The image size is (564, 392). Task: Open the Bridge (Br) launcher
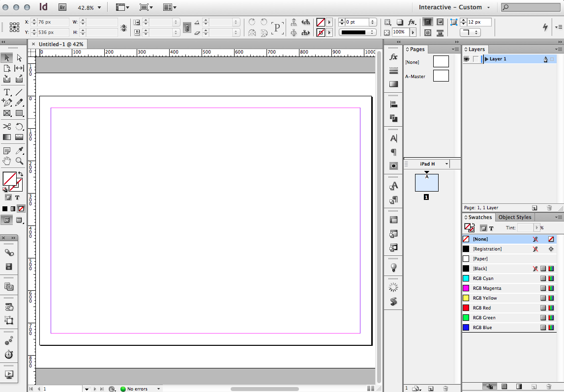coord(62,7)
